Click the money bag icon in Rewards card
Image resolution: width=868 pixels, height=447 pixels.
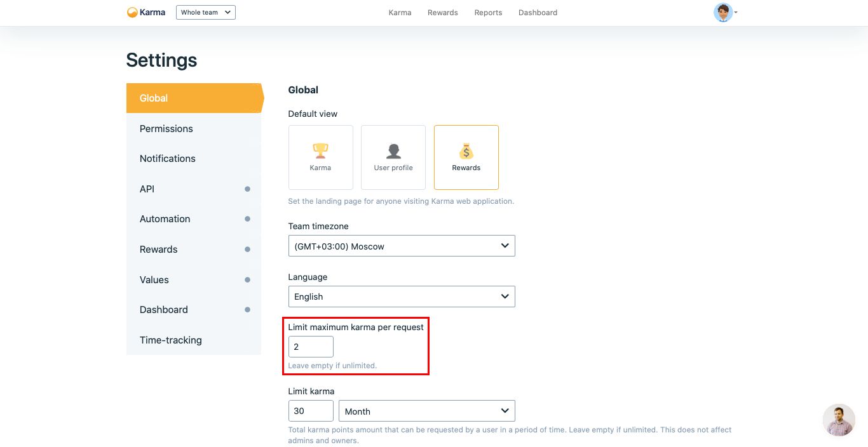[x=466, y=151]
